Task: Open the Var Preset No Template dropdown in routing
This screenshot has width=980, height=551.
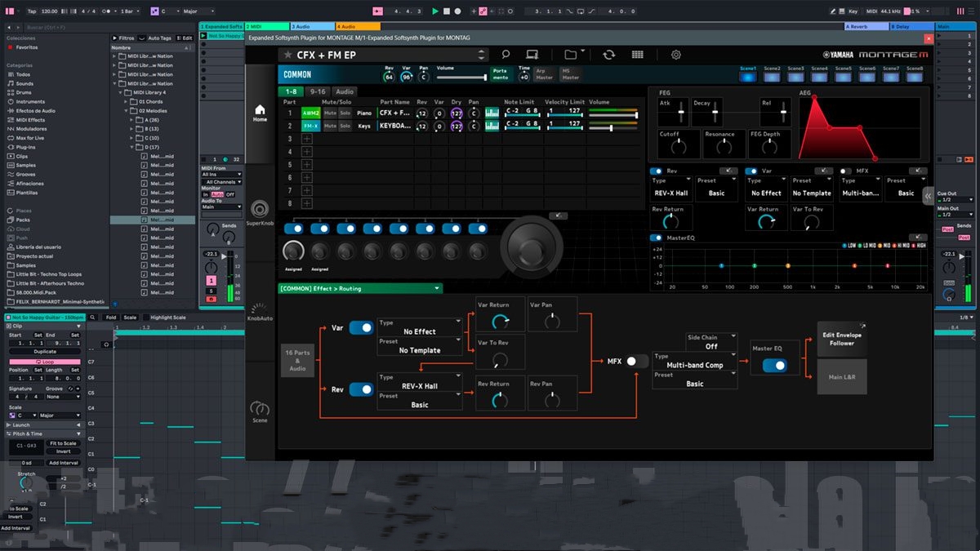Action: [x=420, y=346]
